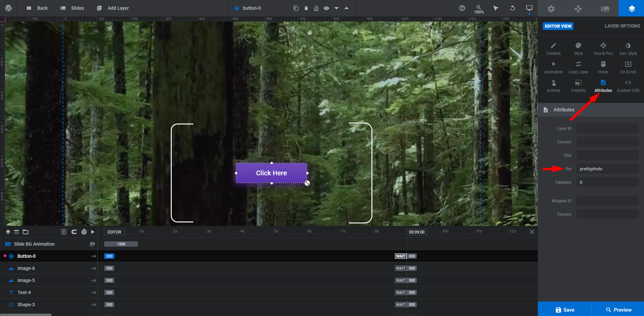Select the pointer selection tool

(x=496, y=8)
